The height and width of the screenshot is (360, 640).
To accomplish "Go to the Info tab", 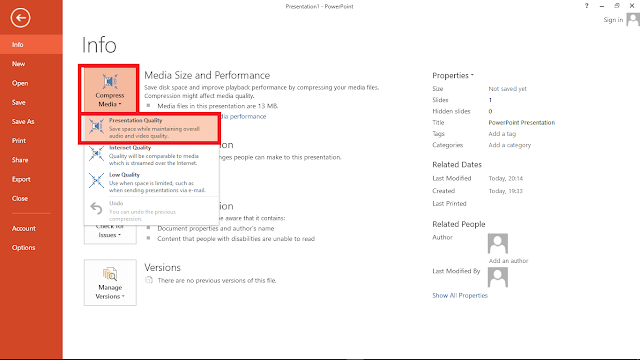I will tap(31, 44).
